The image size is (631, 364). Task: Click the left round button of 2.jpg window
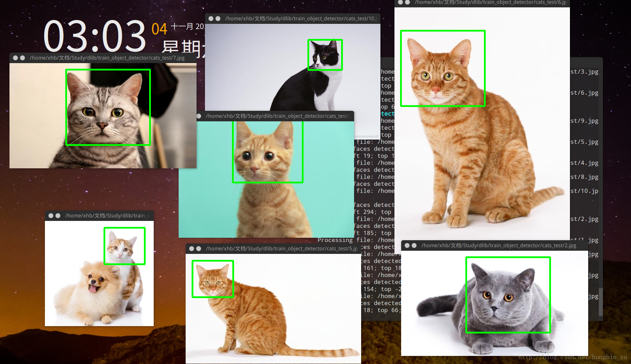click(x=407, y=245)
